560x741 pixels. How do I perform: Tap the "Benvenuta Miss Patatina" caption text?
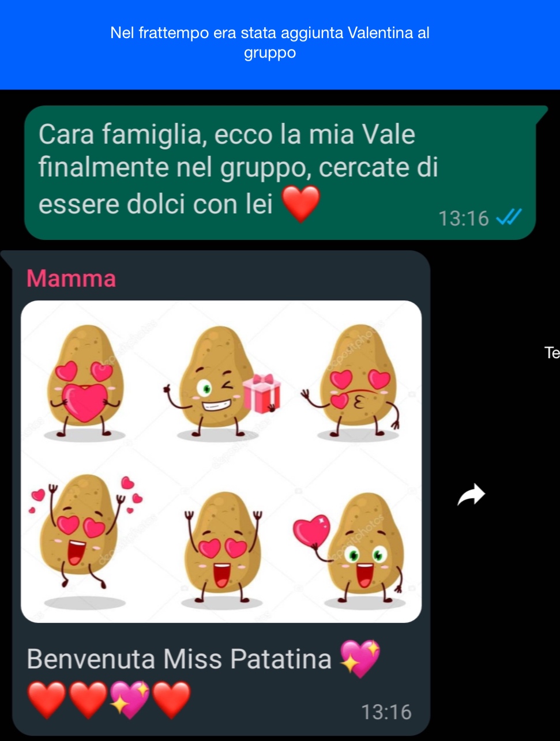pyautogui.click(x=179, y=659)
